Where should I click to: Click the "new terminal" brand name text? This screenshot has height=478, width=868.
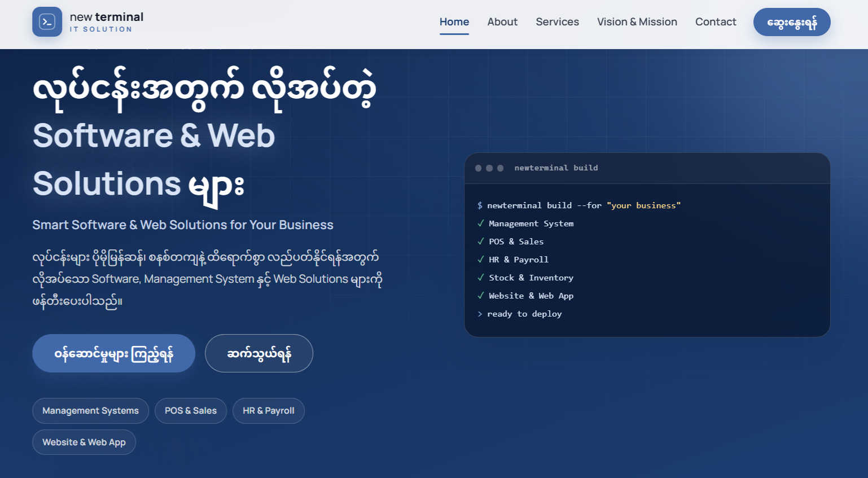tap(107, 17)
